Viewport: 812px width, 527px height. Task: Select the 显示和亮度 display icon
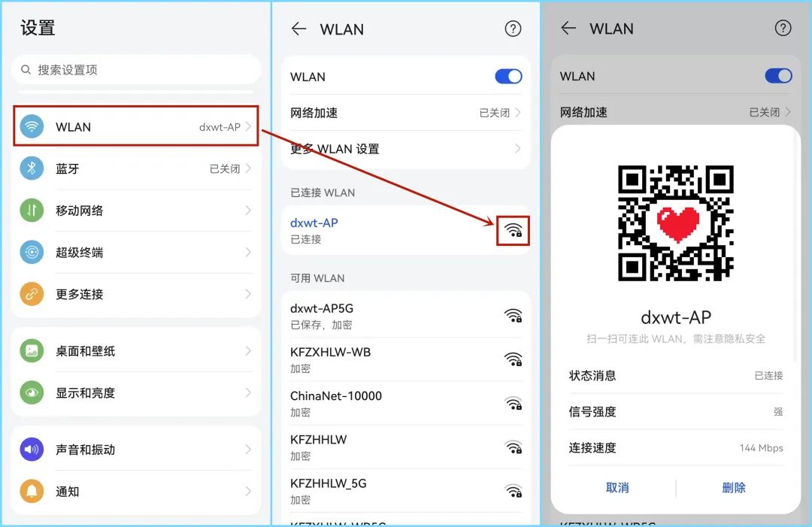coord(31,392)
